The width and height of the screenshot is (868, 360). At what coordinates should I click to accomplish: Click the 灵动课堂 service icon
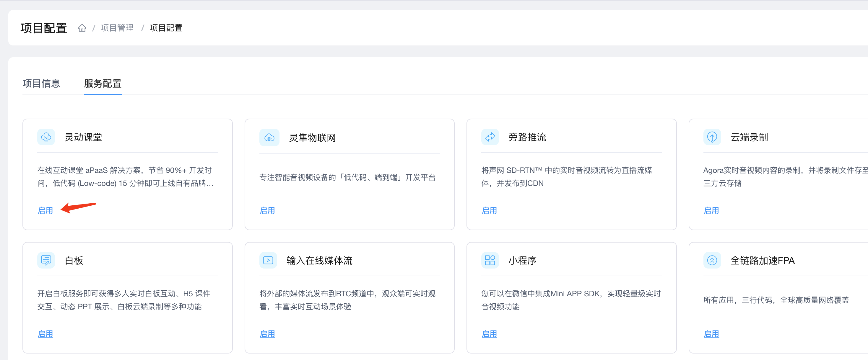point(46,137)
